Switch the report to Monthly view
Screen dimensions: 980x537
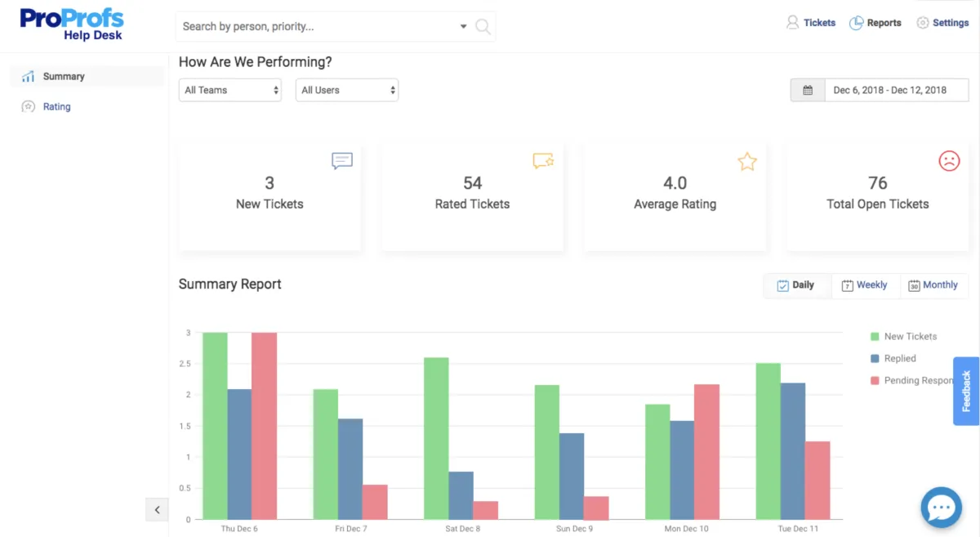click(x=933, y=285)
